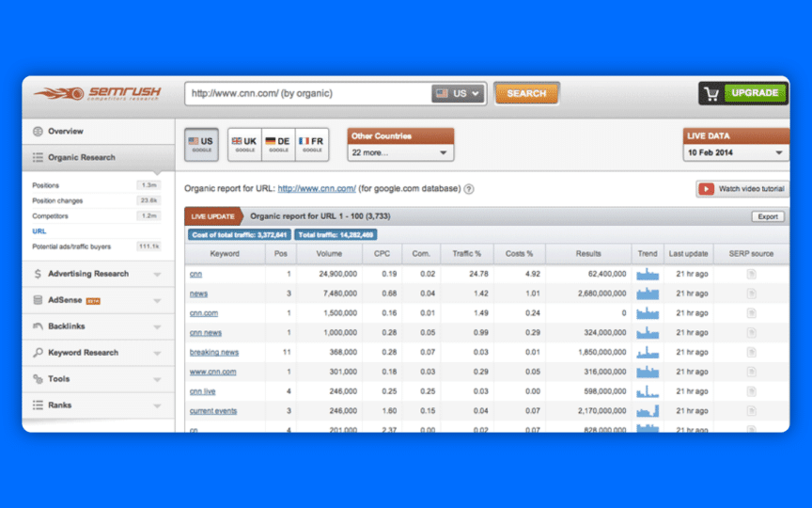Open SERP source icon for cnn news
This screenshot has width=812, height=508.
[751, 333]
